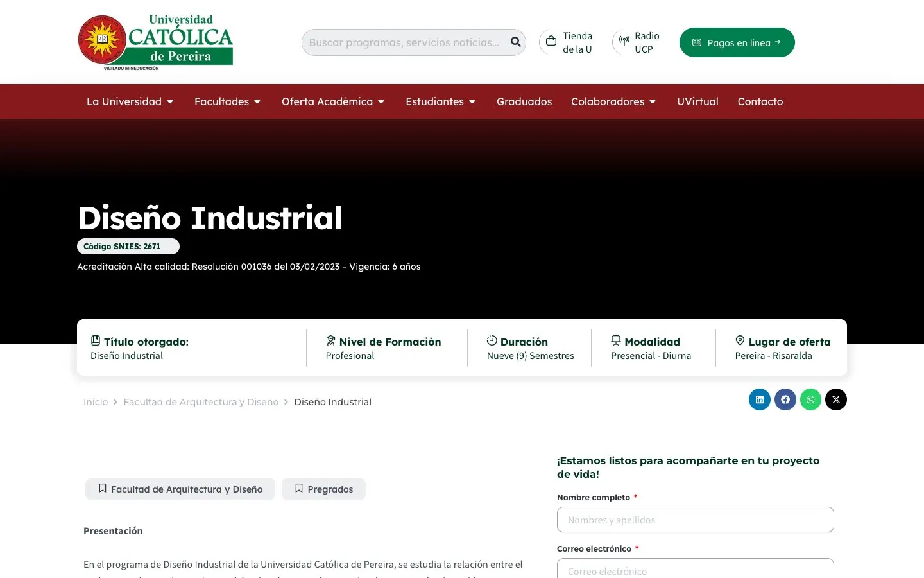This screenshot has width=924, height=578.
Task: Go to Inicio breadcrumb link
Action: [96, 402]
